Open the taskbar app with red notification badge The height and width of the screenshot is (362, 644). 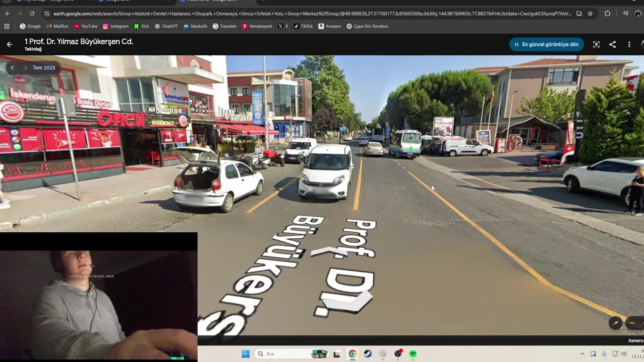click(398, 354)
